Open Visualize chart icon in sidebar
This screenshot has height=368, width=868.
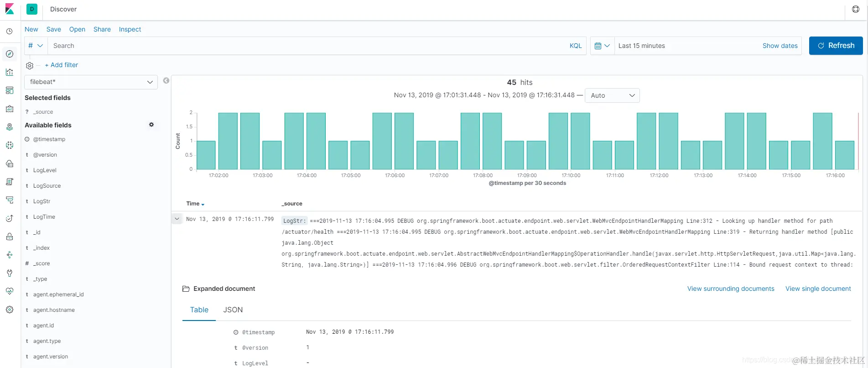pos(10,72)
